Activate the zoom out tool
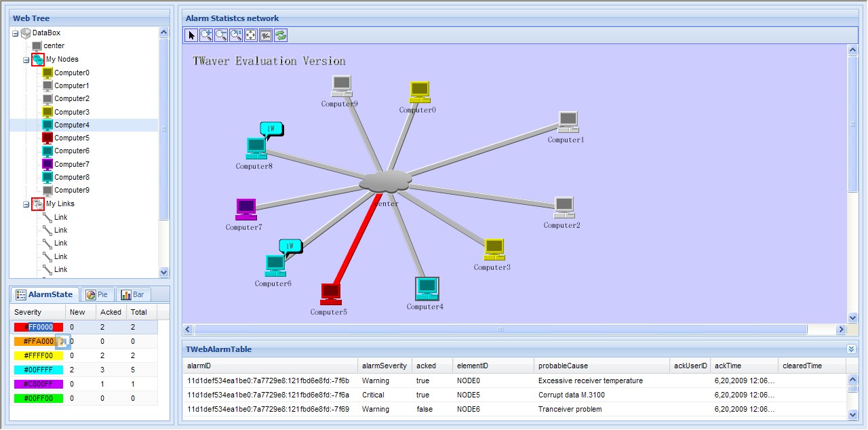Screen dimensions: 868x430 pos(221,35)
